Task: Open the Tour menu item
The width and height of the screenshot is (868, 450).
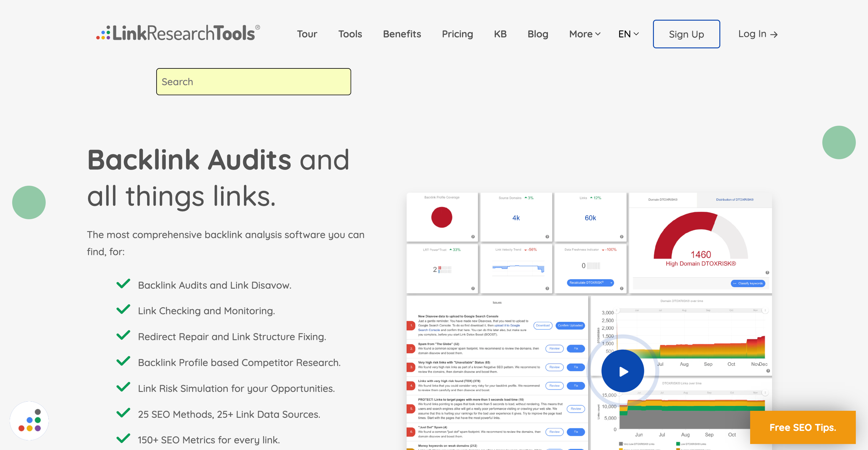Action: (307, 34)
